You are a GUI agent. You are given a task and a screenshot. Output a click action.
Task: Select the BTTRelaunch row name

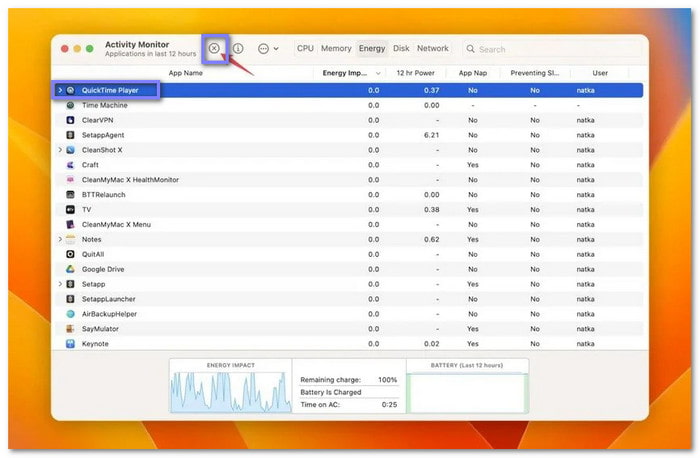[x=103, y=195]
